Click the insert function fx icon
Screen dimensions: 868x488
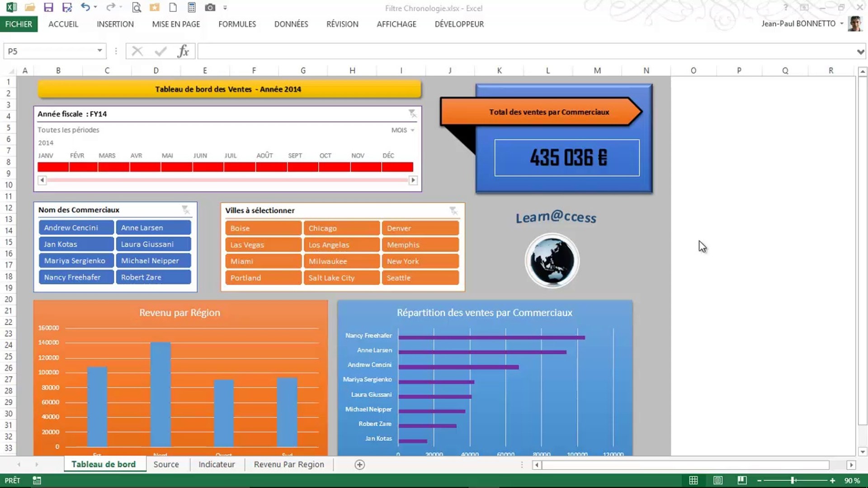click(x=183, y=51)
